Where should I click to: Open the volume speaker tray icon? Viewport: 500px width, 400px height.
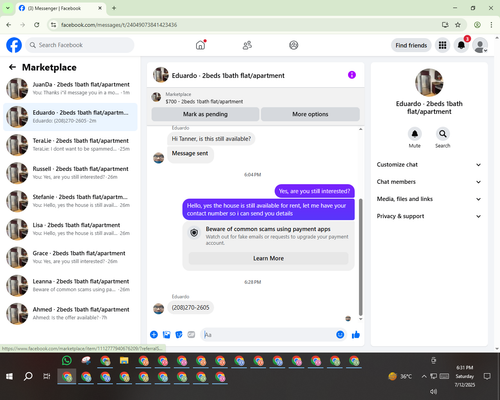click(x=433, y=391)
